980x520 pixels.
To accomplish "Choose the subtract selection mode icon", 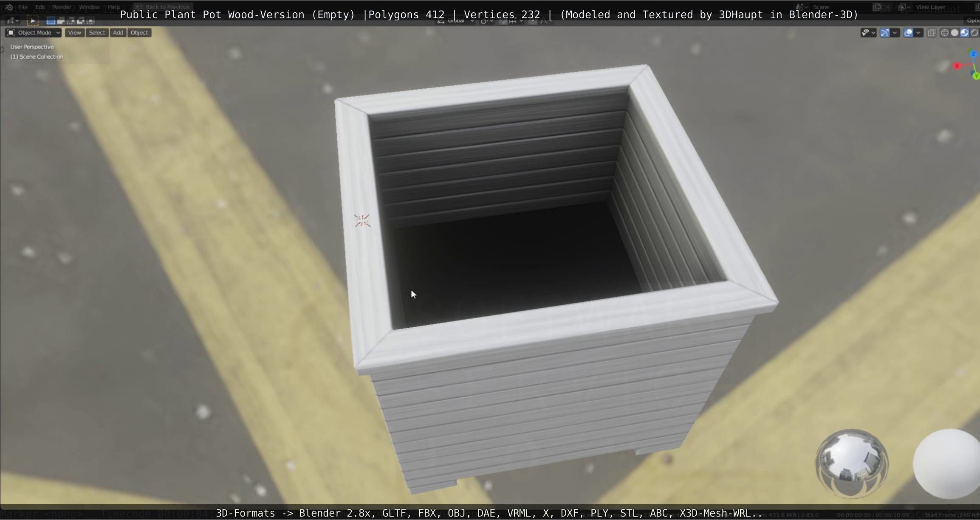I will 71,20.
